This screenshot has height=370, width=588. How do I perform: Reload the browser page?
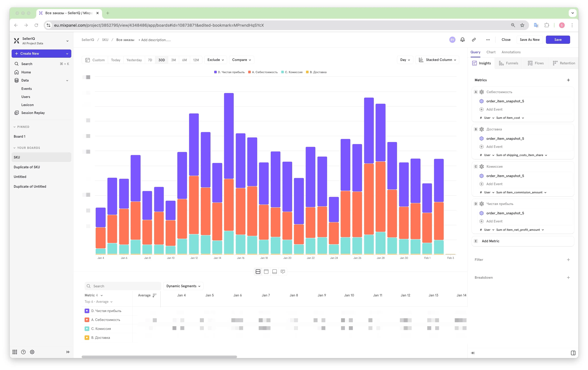click(36, 25)
